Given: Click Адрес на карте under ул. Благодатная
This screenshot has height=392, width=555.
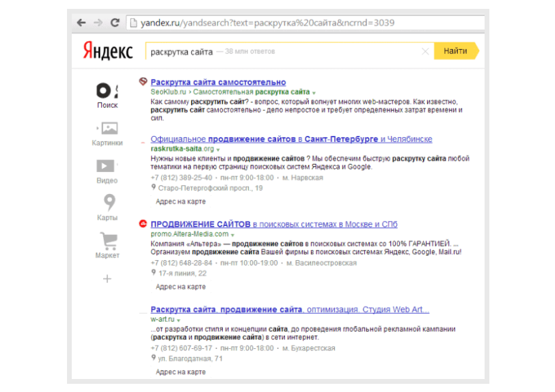Looking at the screenshot, I should 180,372.
